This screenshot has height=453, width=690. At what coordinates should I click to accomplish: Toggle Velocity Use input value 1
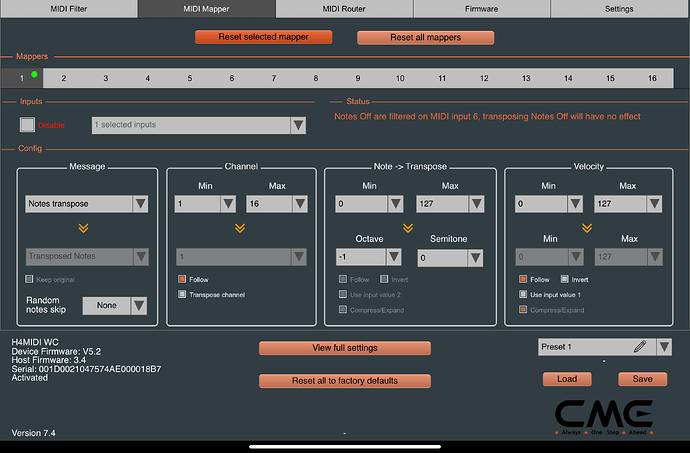coord(524,294)
